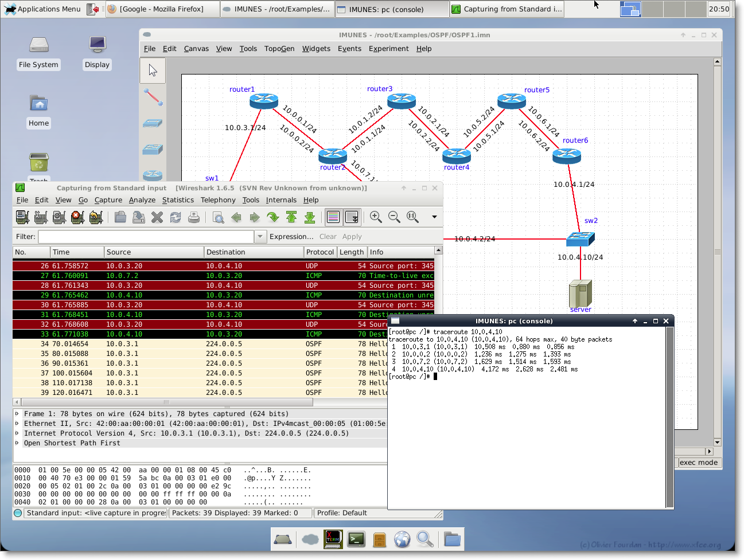
Task: Expand Ethernet II details row
Action: click(17, 424)
